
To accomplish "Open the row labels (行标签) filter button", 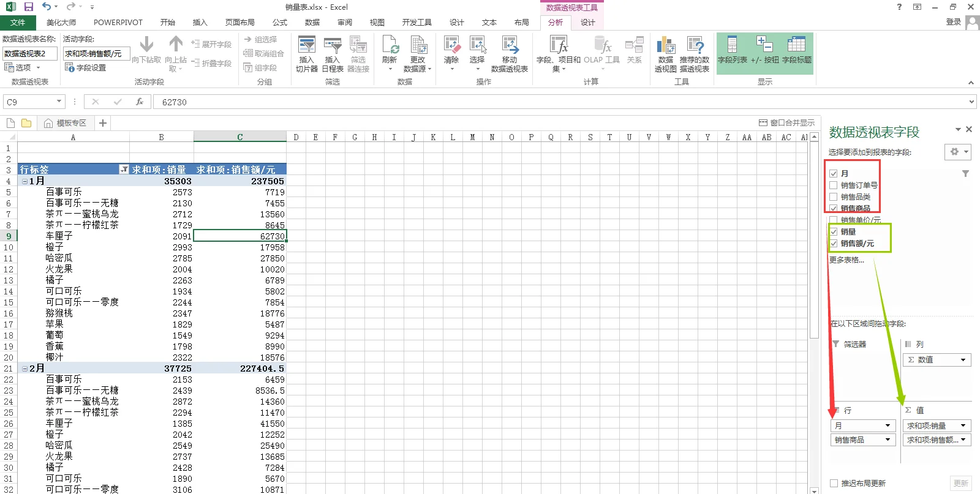I will [x=124, y=170].
